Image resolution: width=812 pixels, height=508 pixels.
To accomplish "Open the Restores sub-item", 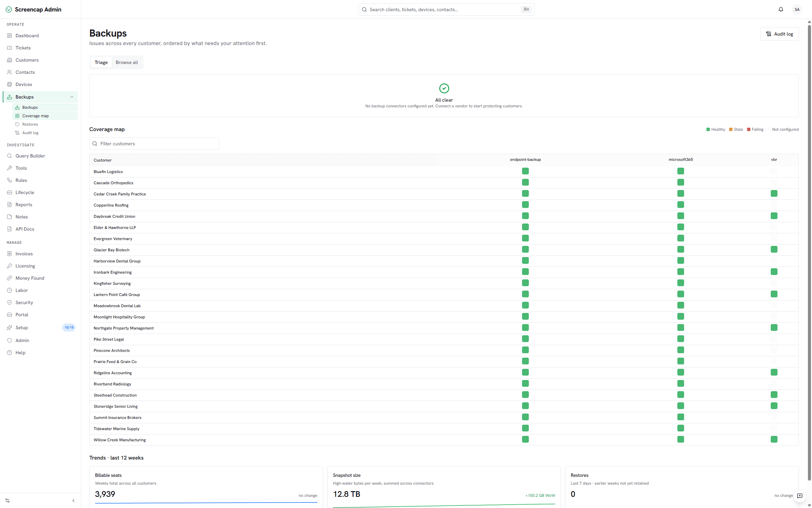I will coord(45,124).
